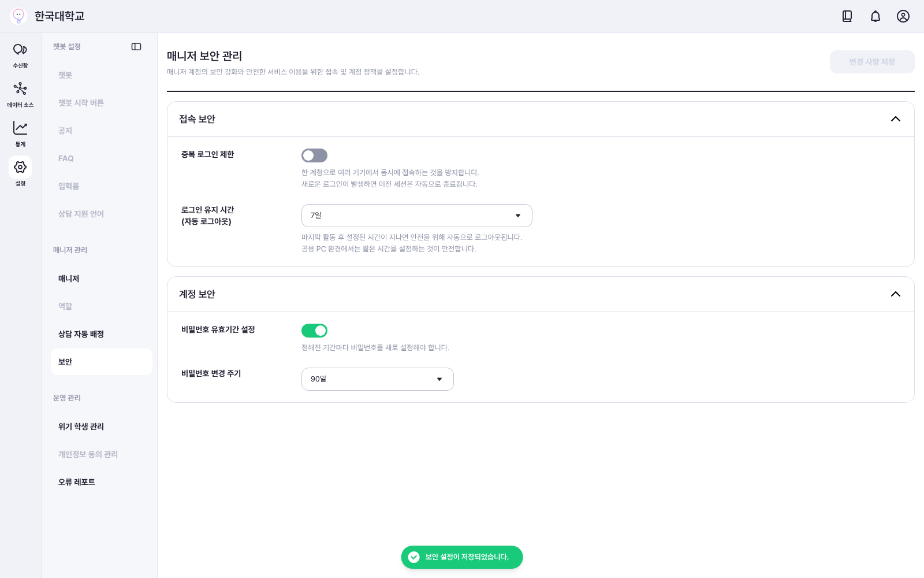
Task: Collapse the 접속 보안 section
Action: (x=896, y=119)
